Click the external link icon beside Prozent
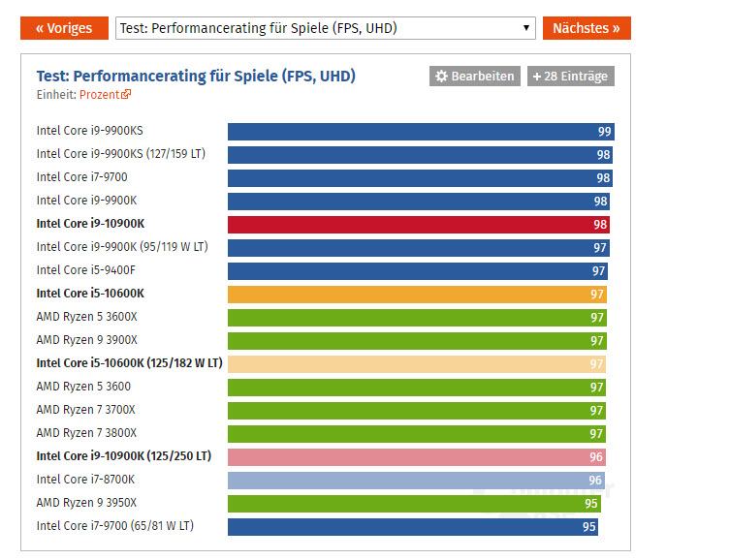The height and width of the screenshot is (560, 730). tap(126, 94)
